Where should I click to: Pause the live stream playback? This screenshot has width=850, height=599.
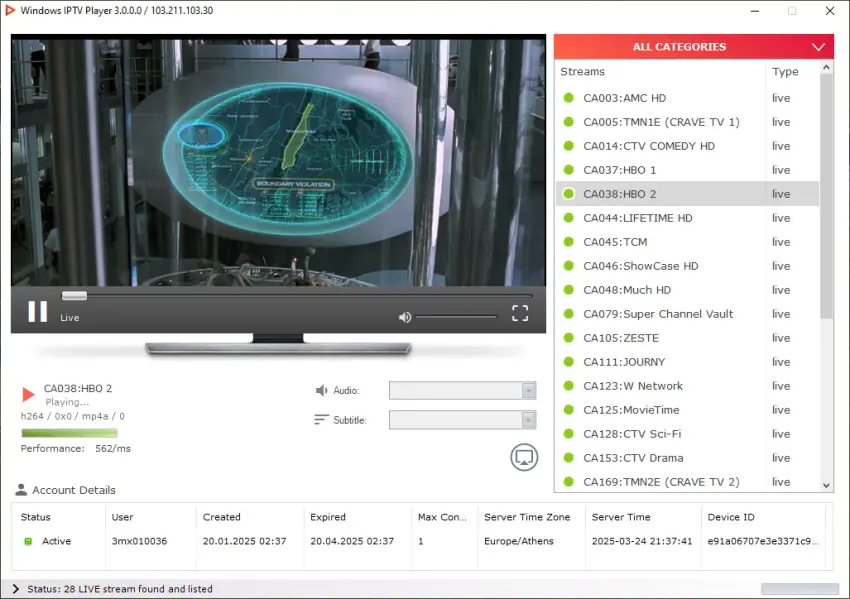click(37, 312)
